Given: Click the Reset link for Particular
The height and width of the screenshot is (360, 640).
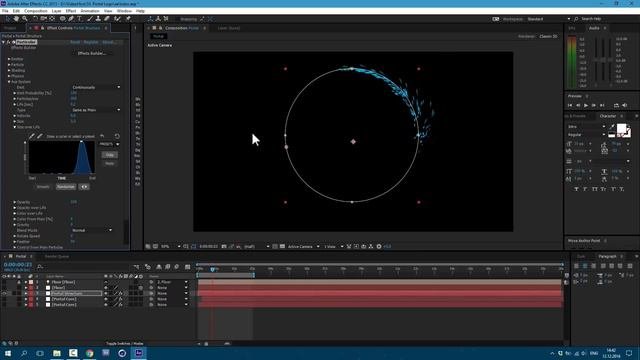Looking at the screenshot, I should [x=75, y=42].
